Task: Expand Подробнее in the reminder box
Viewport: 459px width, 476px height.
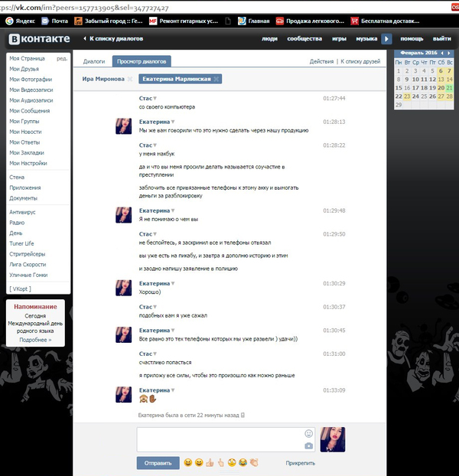Action: 34,339
